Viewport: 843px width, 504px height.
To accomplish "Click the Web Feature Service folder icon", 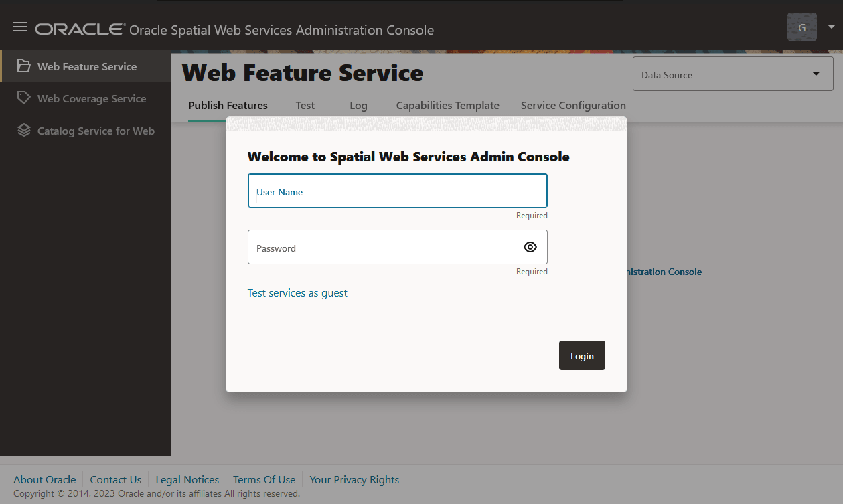I will click(24, 66).
